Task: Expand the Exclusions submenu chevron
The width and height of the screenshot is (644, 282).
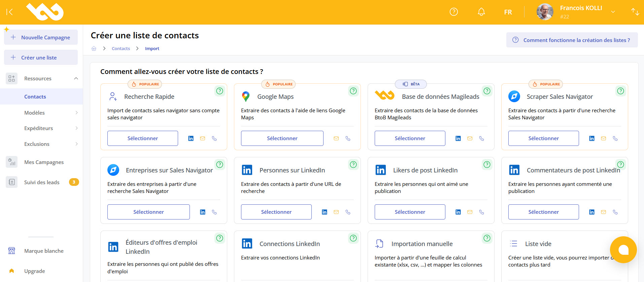Action: click(76, 144)
